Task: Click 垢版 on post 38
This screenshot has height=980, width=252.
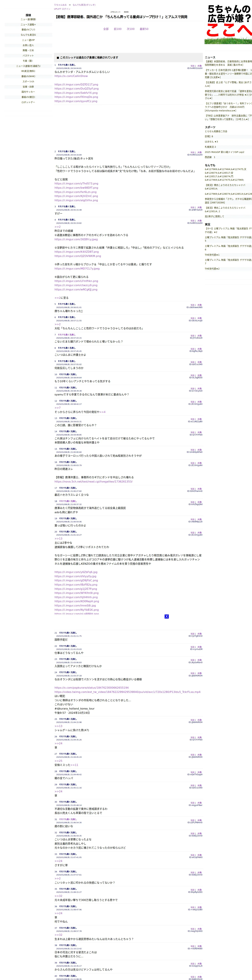Action: (x=193, y=947)
